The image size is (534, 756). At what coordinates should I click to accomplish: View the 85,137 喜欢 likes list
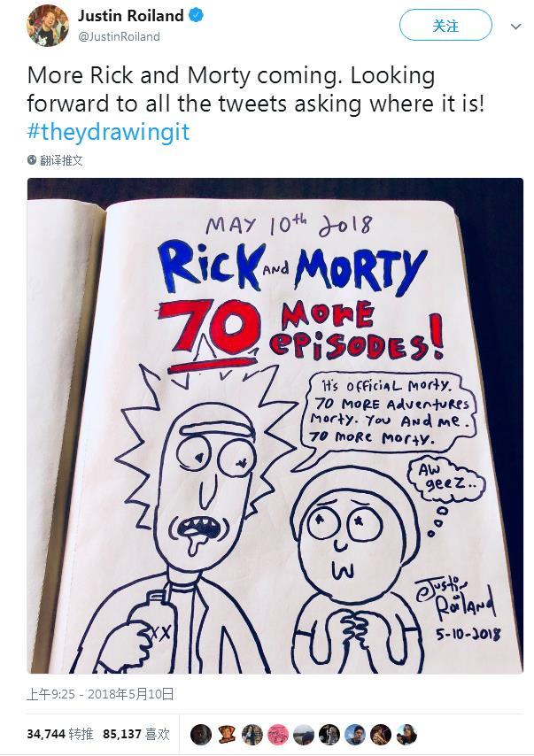click(136, 734)
